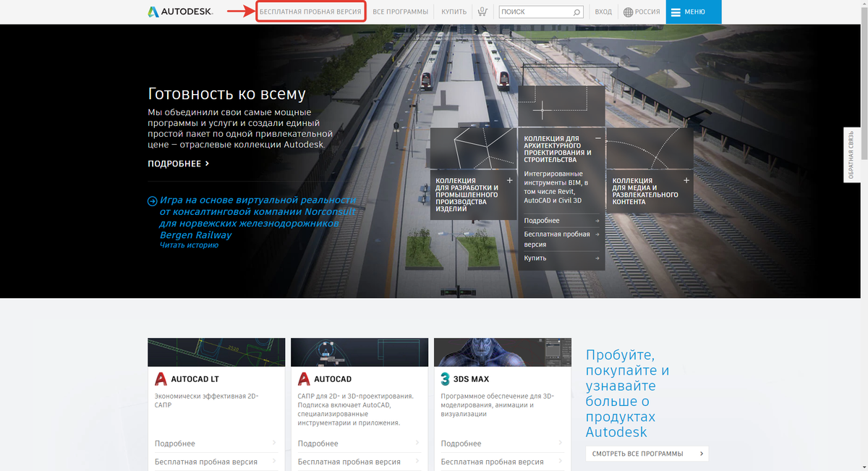The height and width of the screenshot is (471, 868).
Task: Click the 3DS MAX product icon
Action: coord(446,378)
